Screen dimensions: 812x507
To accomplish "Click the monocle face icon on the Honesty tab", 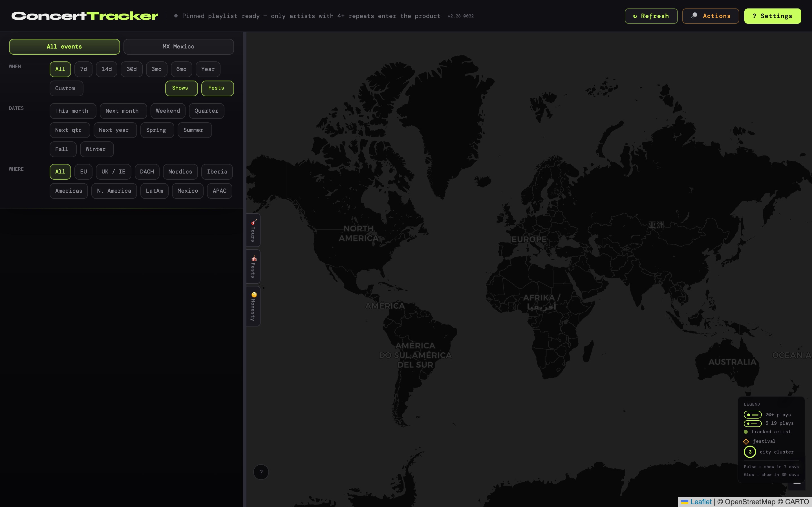I will 254,295.
